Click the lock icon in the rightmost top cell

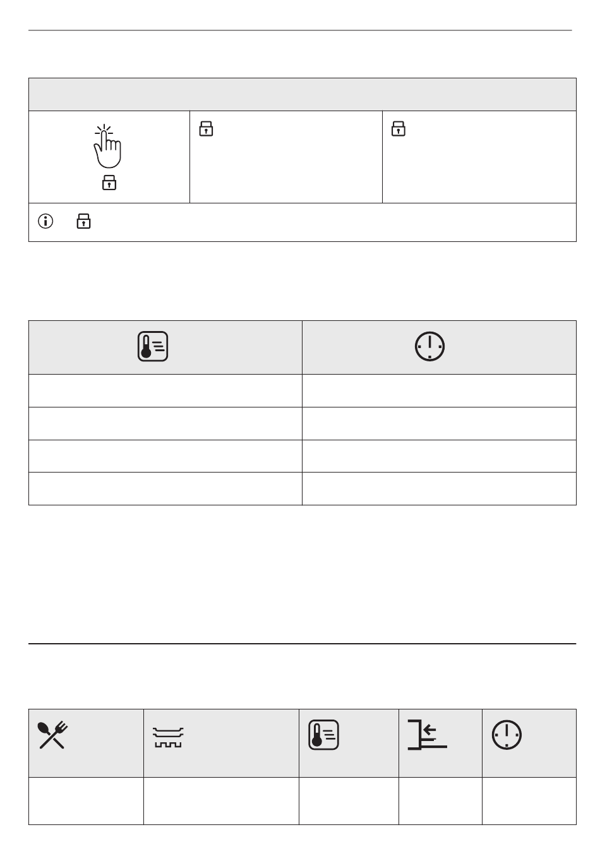pyautogui.click(x=398, y=129)
